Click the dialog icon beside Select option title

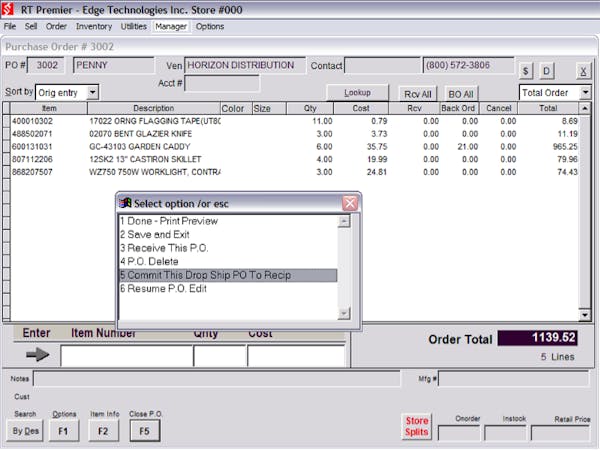pyautogui.click(x=125, y=203)
